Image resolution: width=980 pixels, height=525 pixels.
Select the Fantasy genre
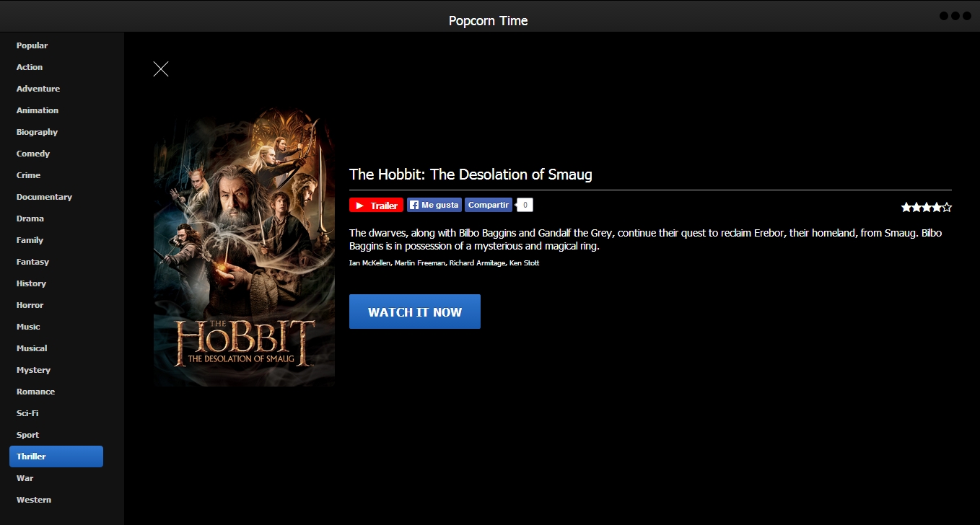(x=32, y=262)
